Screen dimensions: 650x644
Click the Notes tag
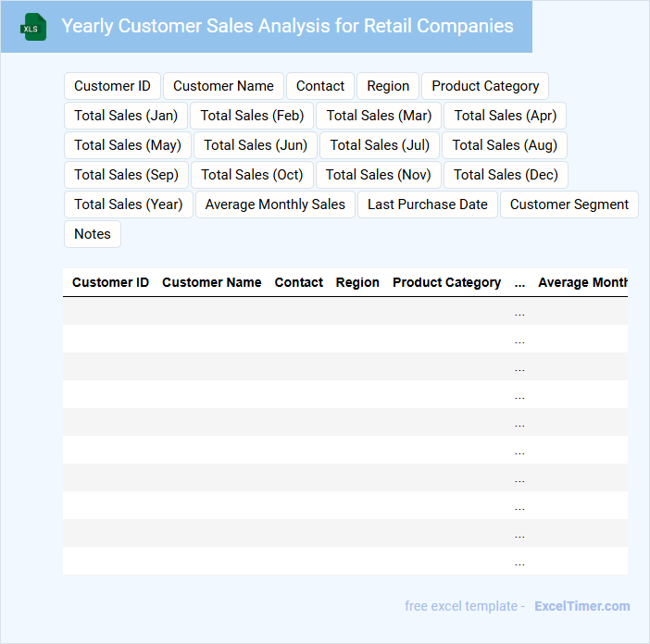point(92,234)
